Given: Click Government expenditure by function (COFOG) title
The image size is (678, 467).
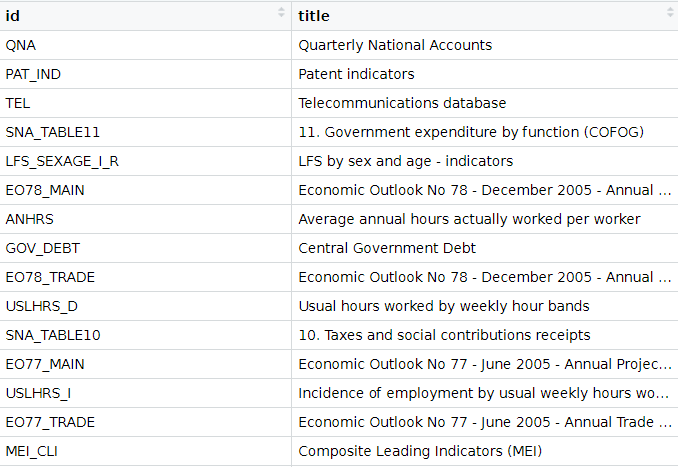Looking at the screenshot, I should (x=471, y=132).
